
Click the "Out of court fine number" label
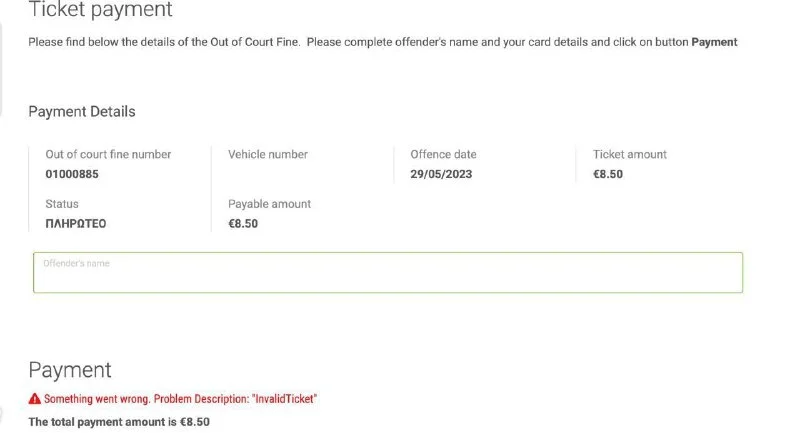click(x=108, y=155)
